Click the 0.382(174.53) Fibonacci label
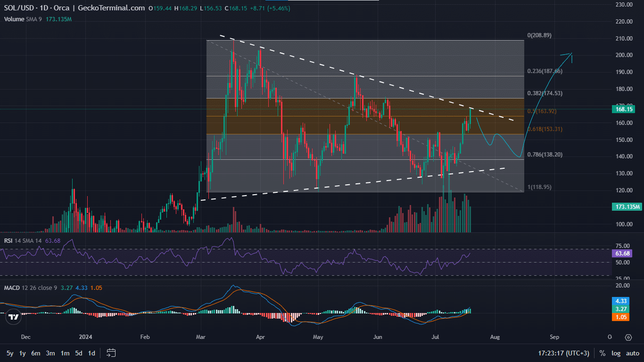The image size is (644, 362). click(545, 93)
